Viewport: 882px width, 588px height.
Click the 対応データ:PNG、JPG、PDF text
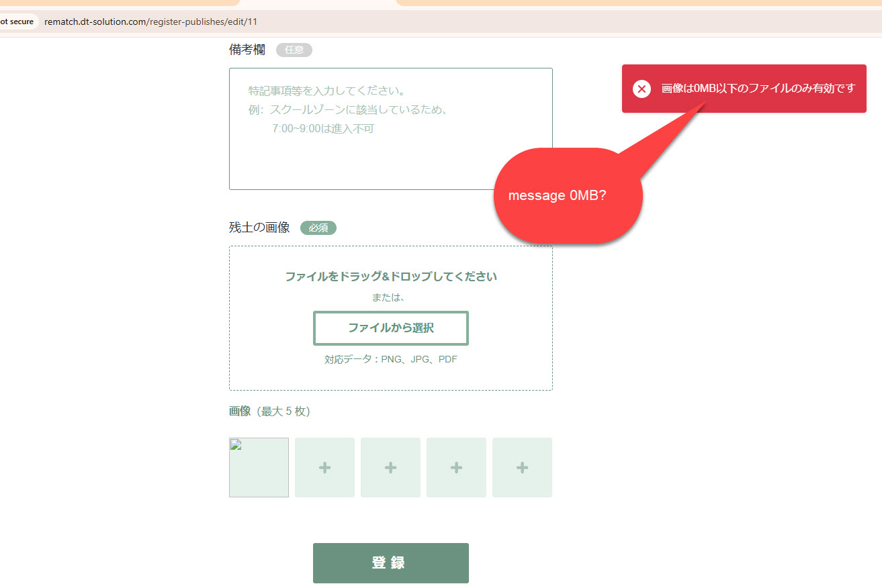coord(390,360)
